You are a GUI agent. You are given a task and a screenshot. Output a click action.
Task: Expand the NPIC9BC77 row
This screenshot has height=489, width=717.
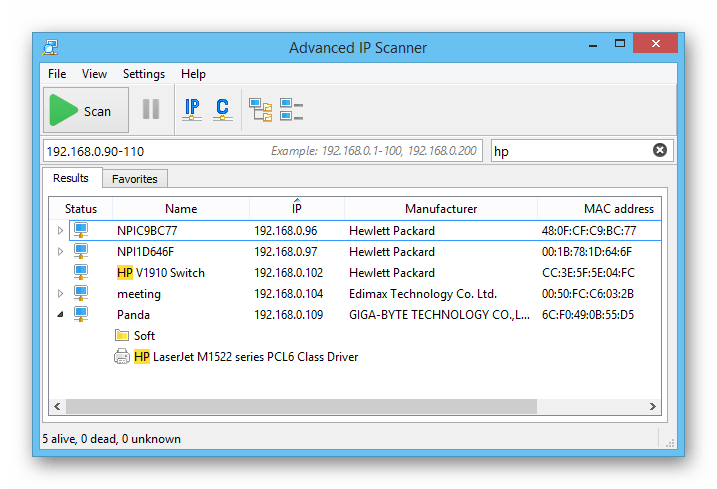[60, 231]
